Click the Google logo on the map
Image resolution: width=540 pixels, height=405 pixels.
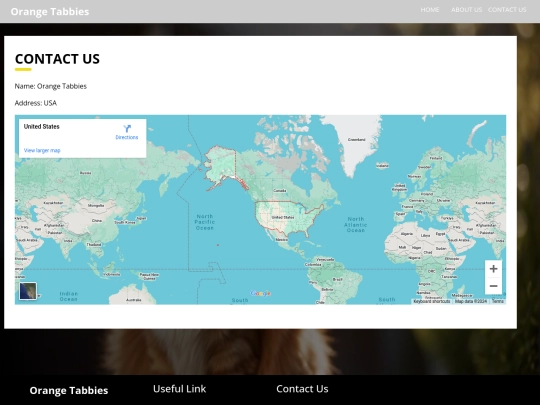coord(261,293)
